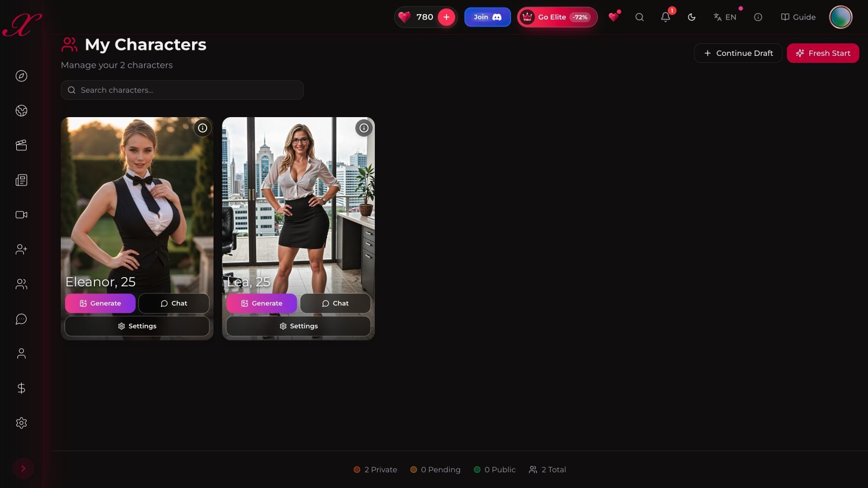Open the chat bubble sidebar icon
The image size is (868, 488).
[x=21, y=319]
